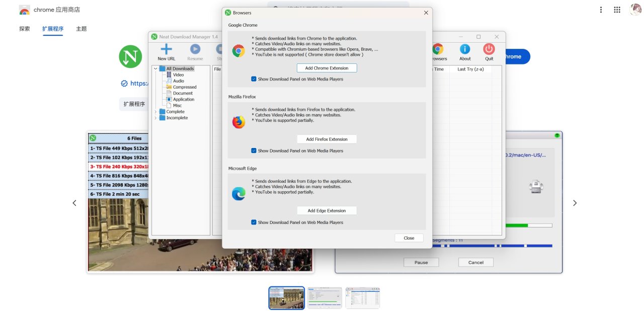This screenshot has width=644, height=311.
Task: Click the Pause button in download window
Action: (x=421, y=262)
